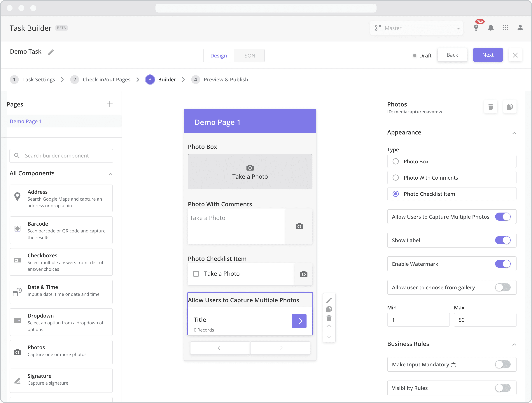
Task: Click the next page right arrow button
Action: 280,348
